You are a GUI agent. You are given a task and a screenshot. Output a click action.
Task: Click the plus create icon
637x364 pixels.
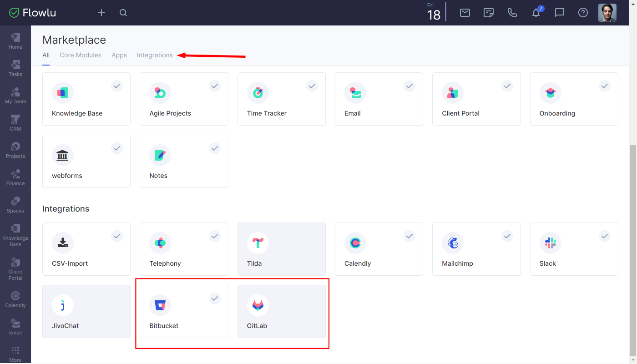[101, 13]
